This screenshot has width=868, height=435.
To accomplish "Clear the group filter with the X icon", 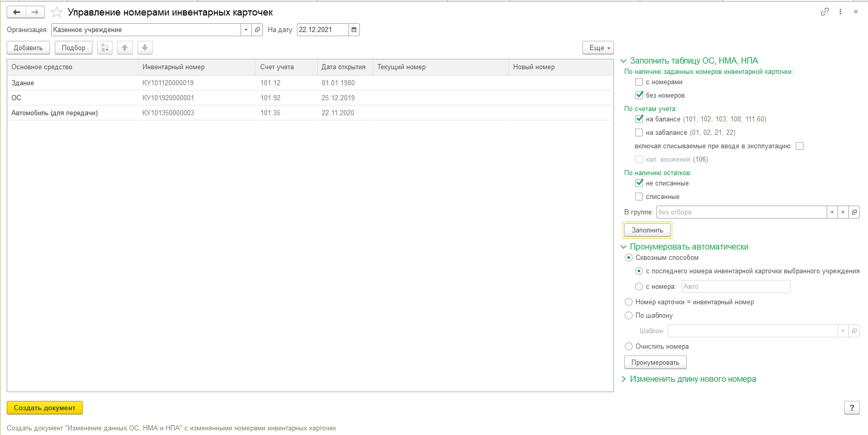I will [x=843, y=212].
